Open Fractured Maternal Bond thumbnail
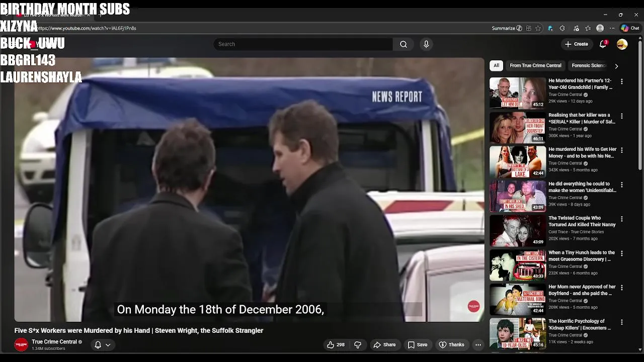 pyautogui.click(x=518, y=300)
